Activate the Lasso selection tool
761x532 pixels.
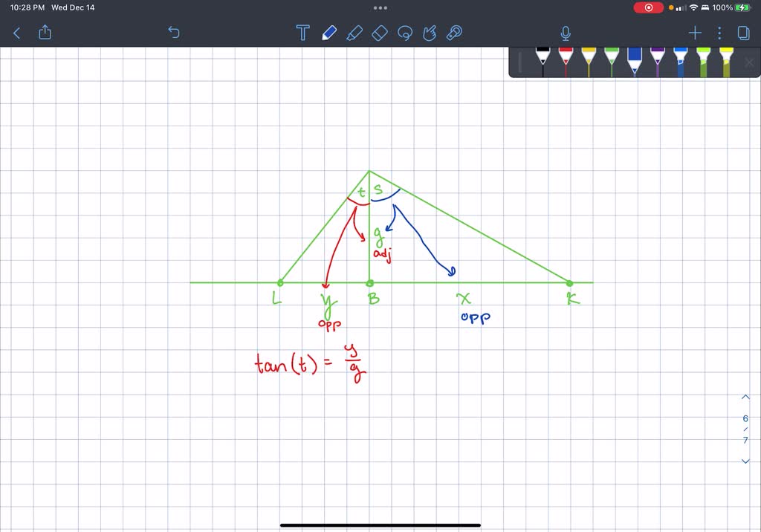(x=405, y=33)
